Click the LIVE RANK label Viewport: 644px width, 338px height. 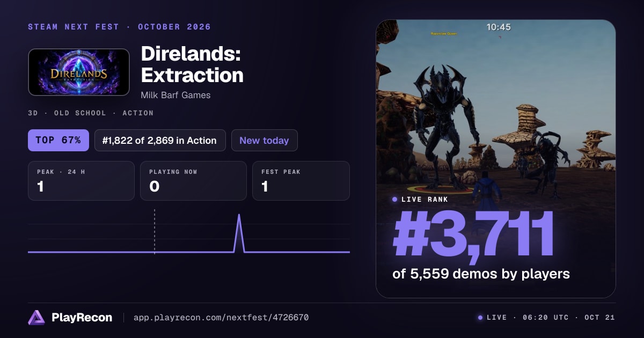(x=425, y=199)
